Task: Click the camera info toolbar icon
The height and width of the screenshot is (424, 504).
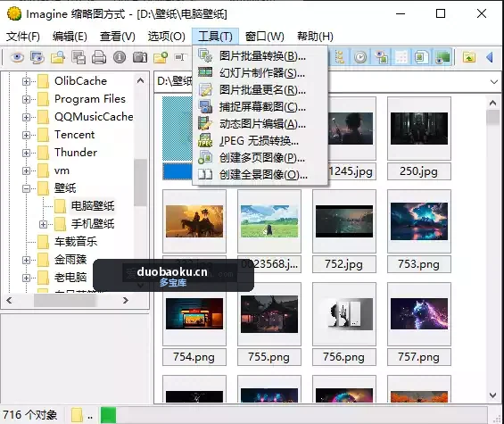Action: [140, 58]
